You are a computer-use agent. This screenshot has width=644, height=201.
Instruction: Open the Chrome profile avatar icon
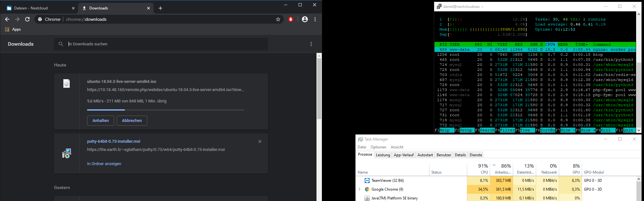[305, 19]
